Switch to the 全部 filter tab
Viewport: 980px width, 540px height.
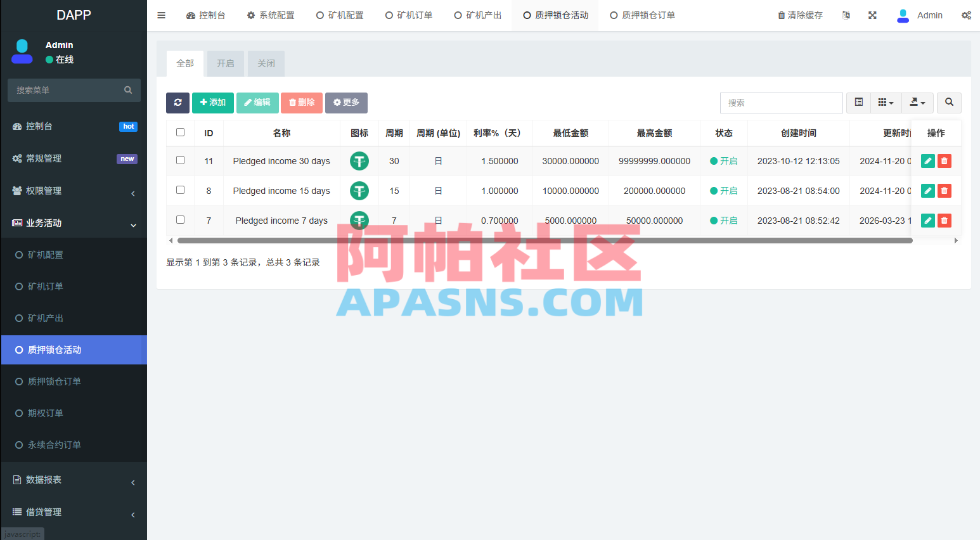[185, 63]
